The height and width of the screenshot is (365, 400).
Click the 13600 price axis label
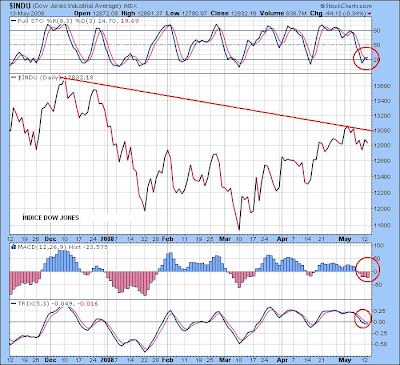[382, 86]
